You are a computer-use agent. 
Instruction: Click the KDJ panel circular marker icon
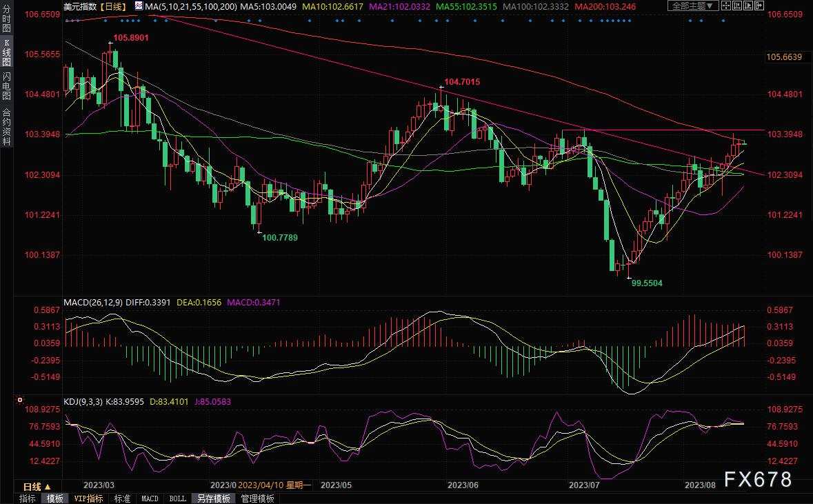click(20, 401)
